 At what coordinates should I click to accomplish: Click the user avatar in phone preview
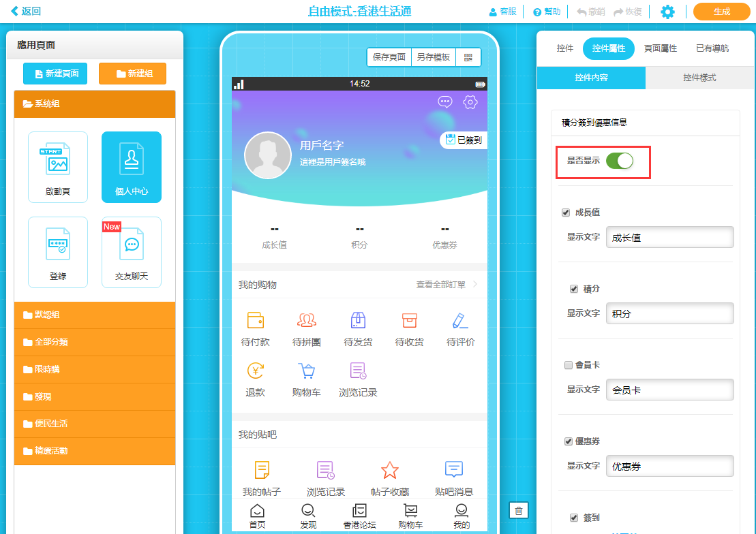[268, 155]
